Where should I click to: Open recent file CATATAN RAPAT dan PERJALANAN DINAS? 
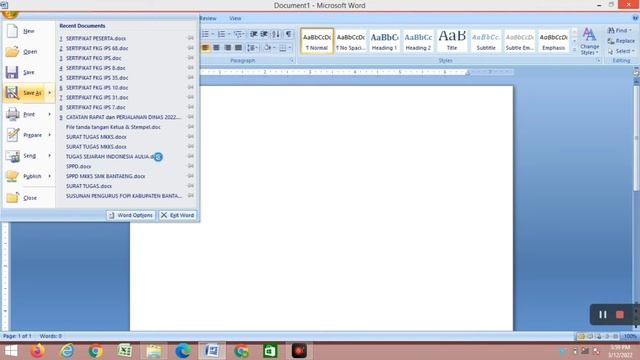pyautogui.click(x=122, y=117)
